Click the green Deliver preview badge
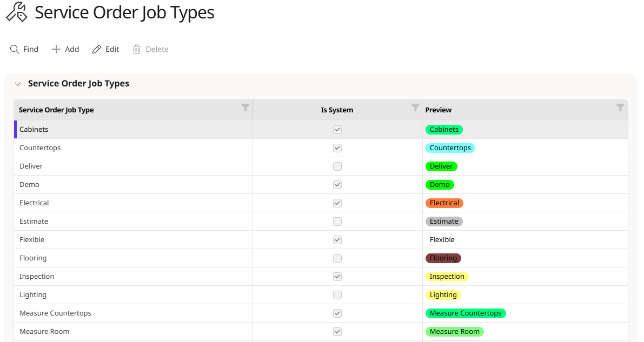644x342 pixels. click(x=441, y=166)
